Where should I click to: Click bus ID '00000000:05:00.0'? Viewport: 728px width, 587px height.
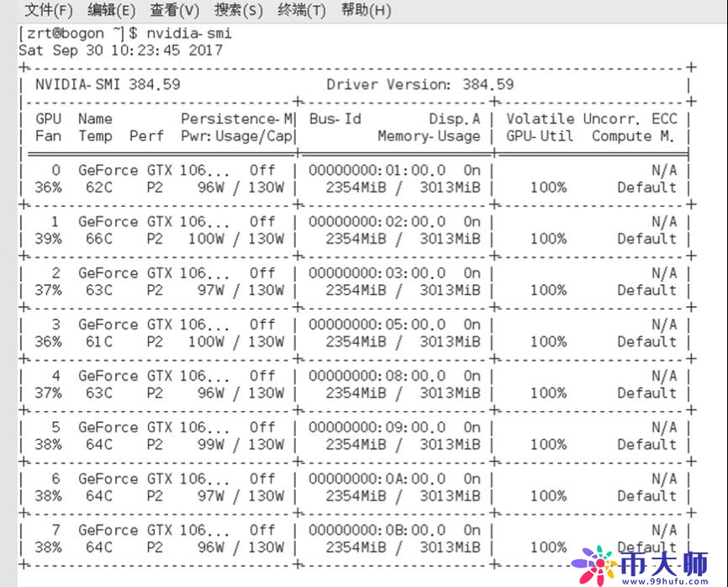click(x=377, y=325)
